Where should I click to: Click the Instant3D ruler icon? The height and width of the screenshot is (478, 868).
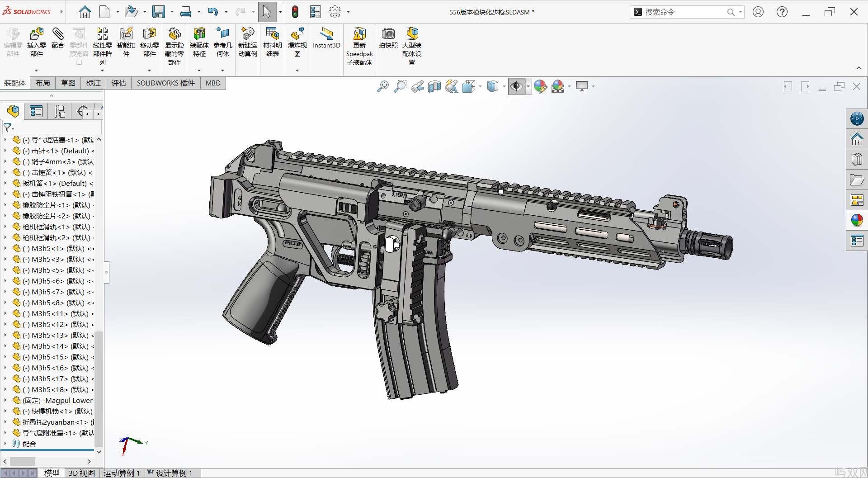(x=326, y=34)
